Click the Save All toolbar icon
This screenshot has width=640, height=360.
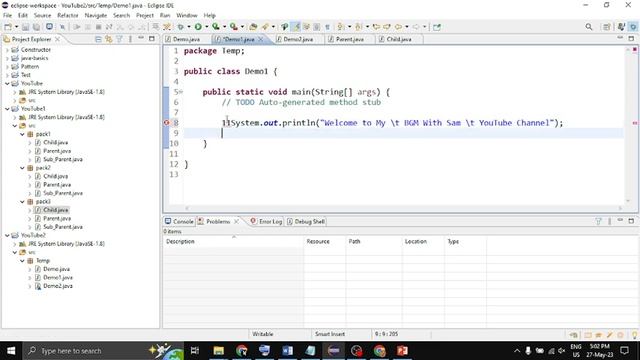tap(36, 27)
